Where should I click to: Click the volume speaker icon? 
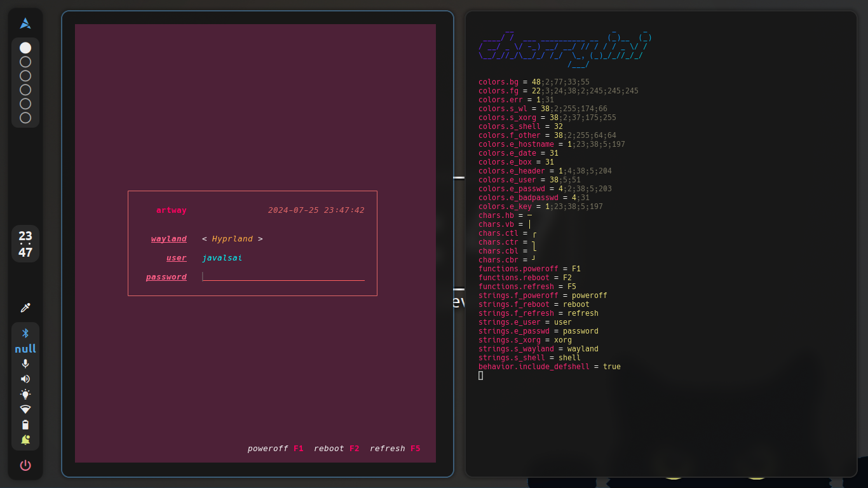pos(25,379)
